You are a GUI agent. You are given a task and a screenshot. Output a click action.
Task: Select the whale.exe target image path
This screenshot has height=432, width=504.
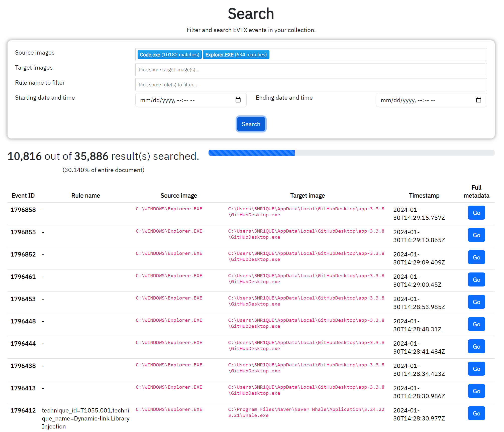tap(306, 412)
